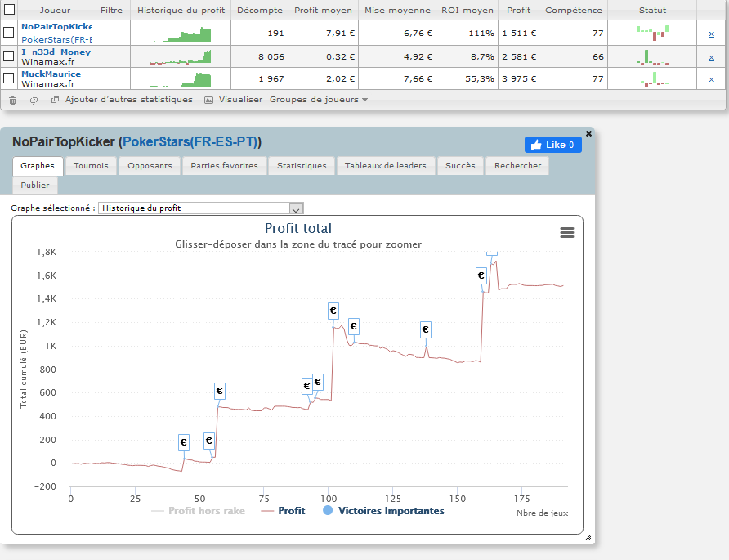Viewport: 729px width, 560px height.
Task: Check the I_n33d_Money row checkbox
Action: pos(8,56)
